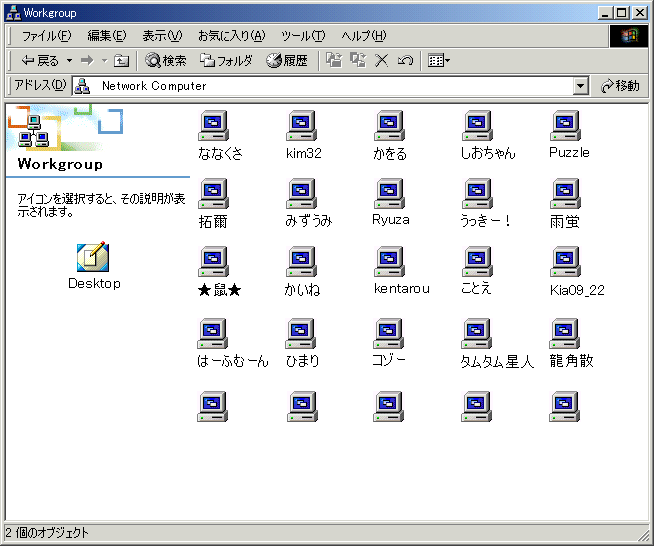This screenshot has width=654, height=546.
Task: Open the Desktop icon in left panel
Action: (93, 258)
